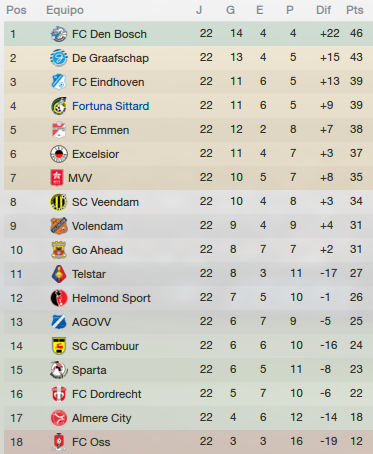Image resolution: width=373 pixels, height=454 pixels.
Task: Click the Excelsior club crest
Action: coord(59,154)
